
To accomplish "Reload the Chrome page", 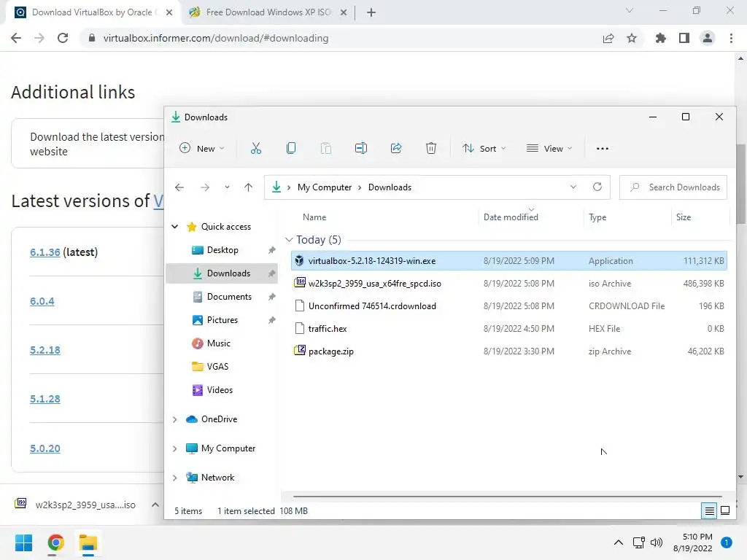I will click(63, 38).
